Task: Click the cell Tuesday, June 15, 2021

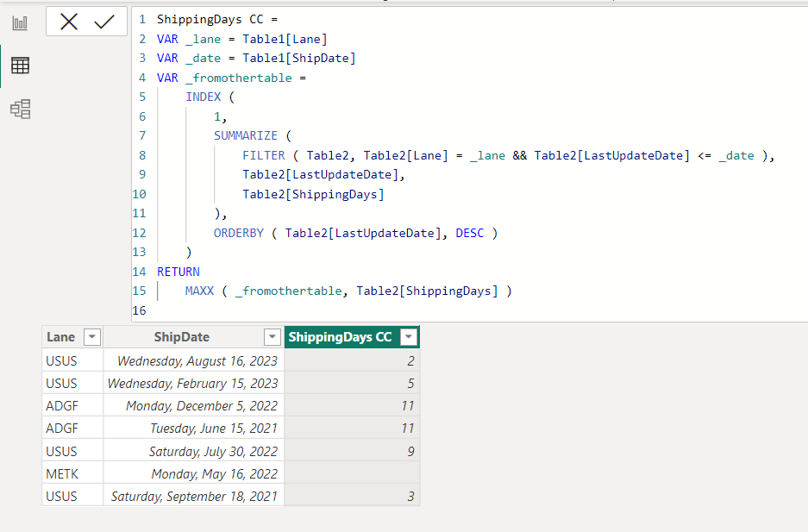Action: pyautogui.click(x=194, y=429)
